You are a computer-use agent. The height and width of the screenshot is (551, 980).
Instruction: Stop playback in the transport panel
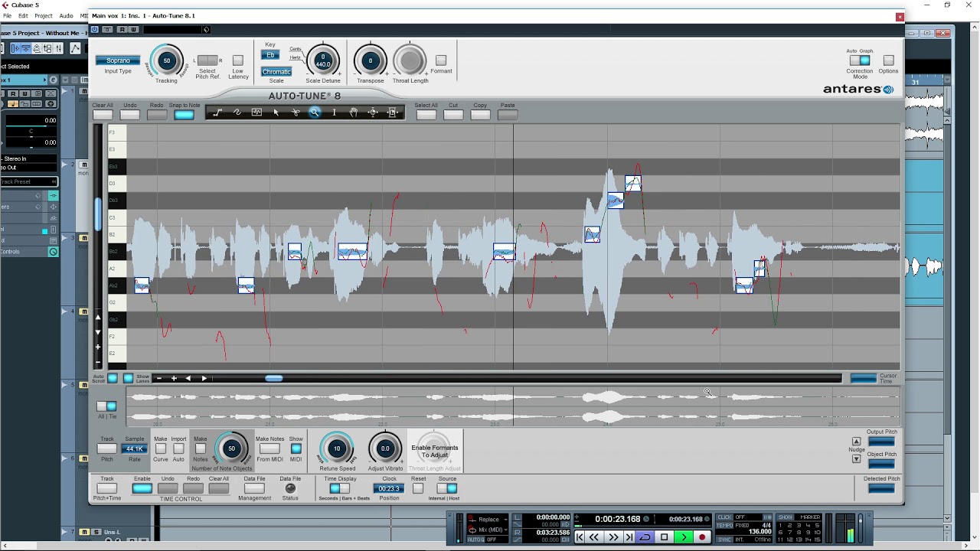[665, 537]
